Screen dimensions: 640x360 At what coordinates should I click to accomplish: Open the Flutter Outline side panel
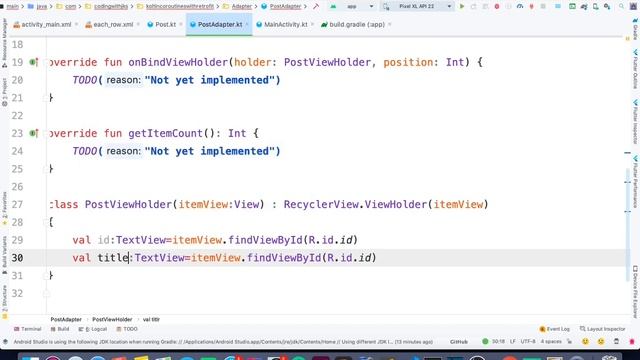coord(636,69)
